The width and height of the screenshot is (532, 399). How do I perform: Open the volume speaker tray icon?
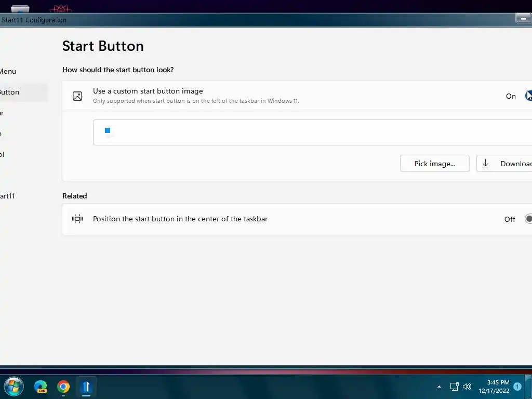[x=467, y=387]
